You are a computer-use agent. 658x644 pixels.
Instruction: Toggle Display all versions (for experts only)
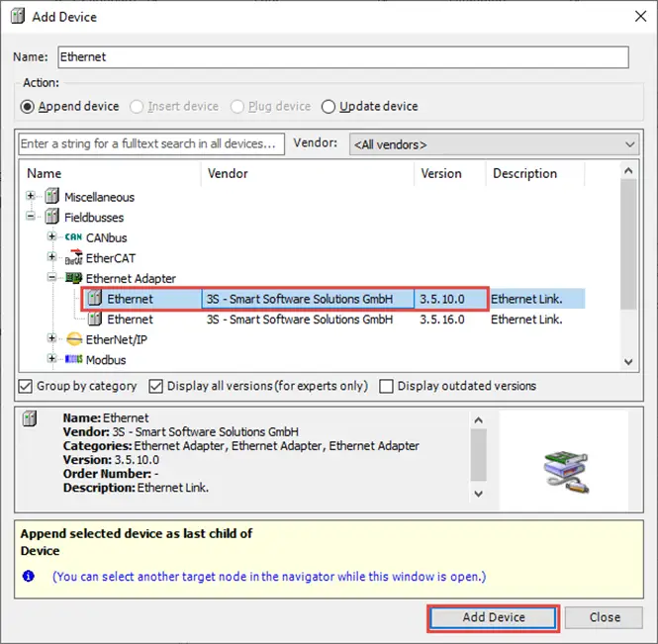tap(155, 386)
